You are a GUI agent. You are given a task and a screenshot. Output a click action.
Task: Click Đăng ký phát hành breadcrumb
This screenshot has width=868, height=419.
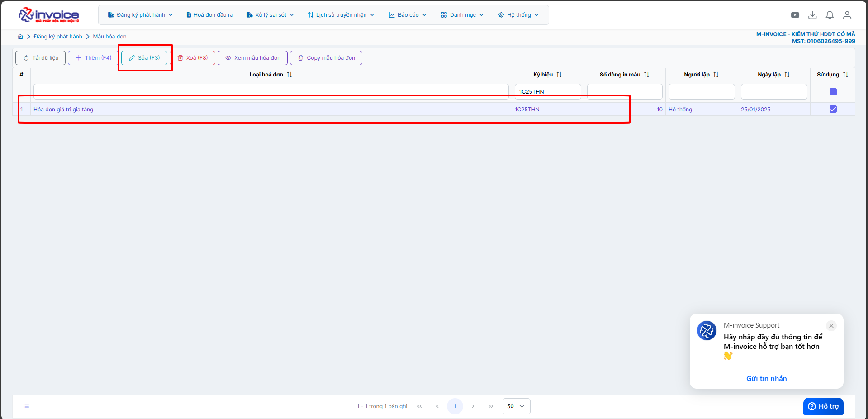click(58, 37)
